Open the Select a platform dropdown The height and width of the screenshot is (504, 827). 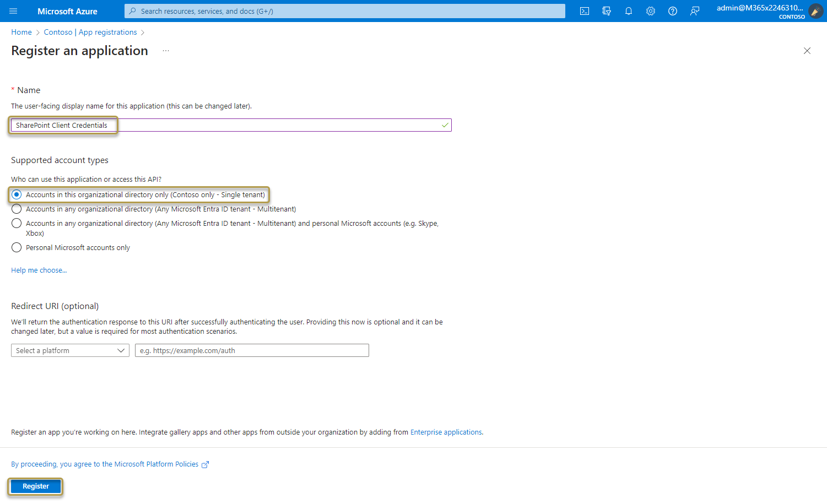pos(70,350)
